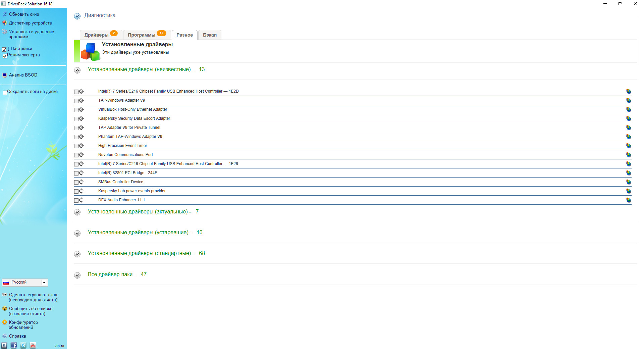
Task: Open Установка и удаление программ
Action: (31, 34)
